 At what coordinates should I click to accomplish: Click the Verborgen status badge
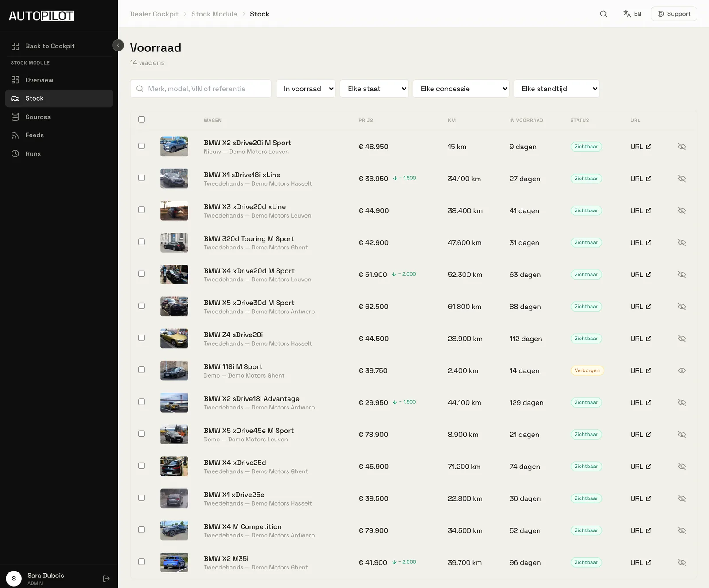coord(587,370)
